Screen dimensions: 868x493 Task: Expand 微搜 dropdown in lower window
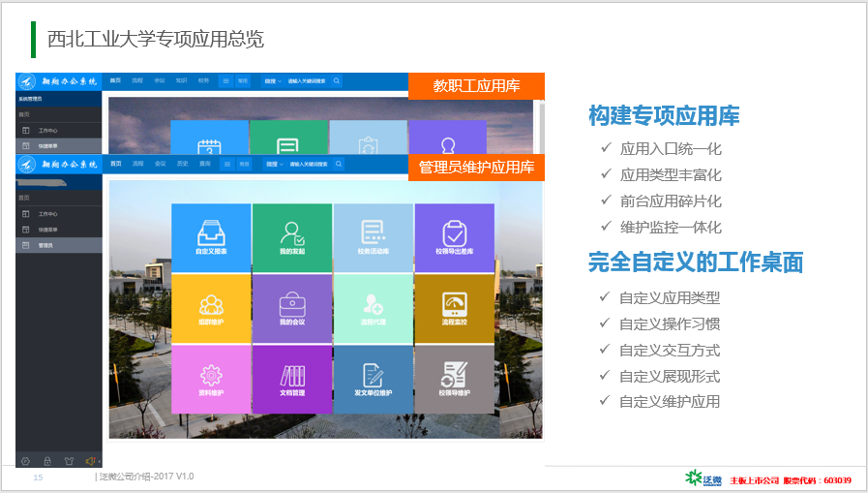click(275, 164)
